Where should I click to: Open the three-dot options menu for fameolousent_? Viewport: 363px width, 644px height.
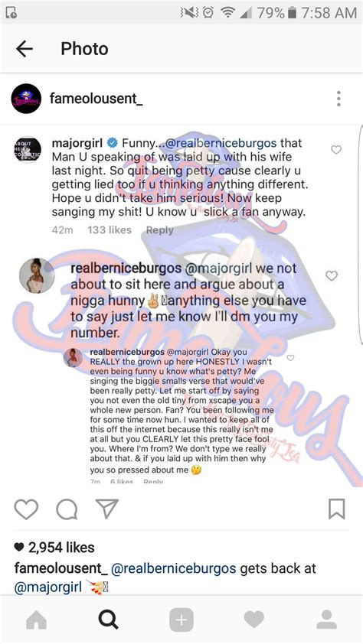pyautogui.click(x=338, y=99)
